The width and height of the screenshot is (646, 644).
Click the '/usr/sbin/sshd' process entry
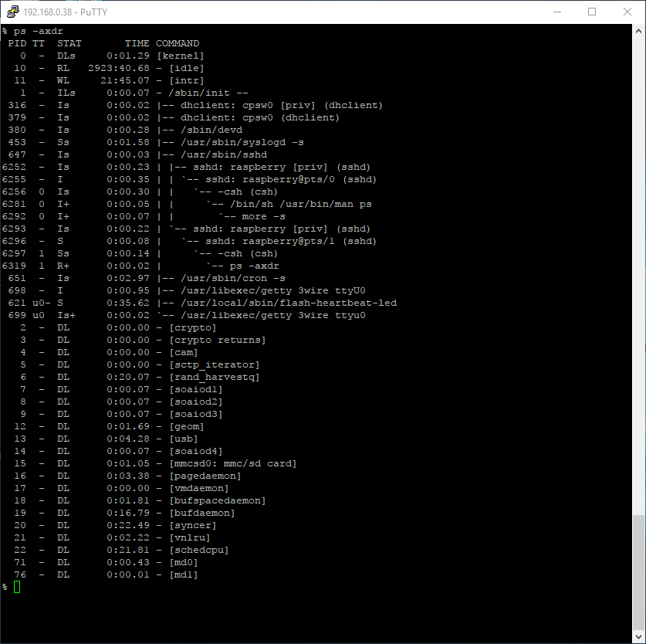(x=224, y=154)
